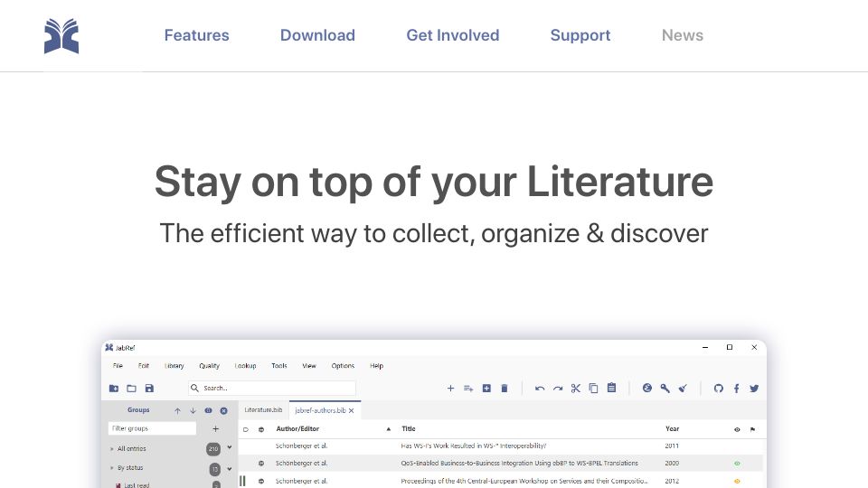The image size is (868, 488).
Task: Close the Groups panel with X icon
Action: pyautogui.click(x=223, y=410)
